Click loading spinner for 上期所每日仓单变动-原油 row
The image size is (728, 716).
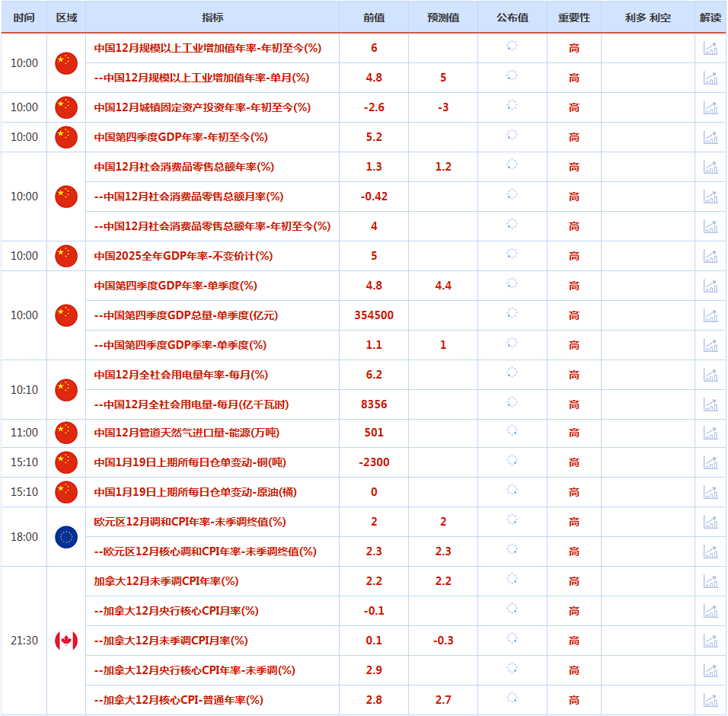point(512,491)
